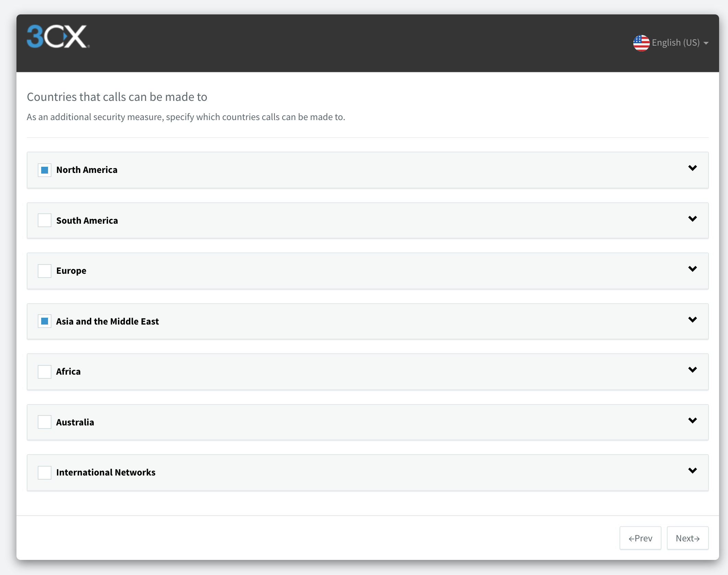The image size is (728, 575).
Task: Enable the South America checkbox
Action: [45, 220]
